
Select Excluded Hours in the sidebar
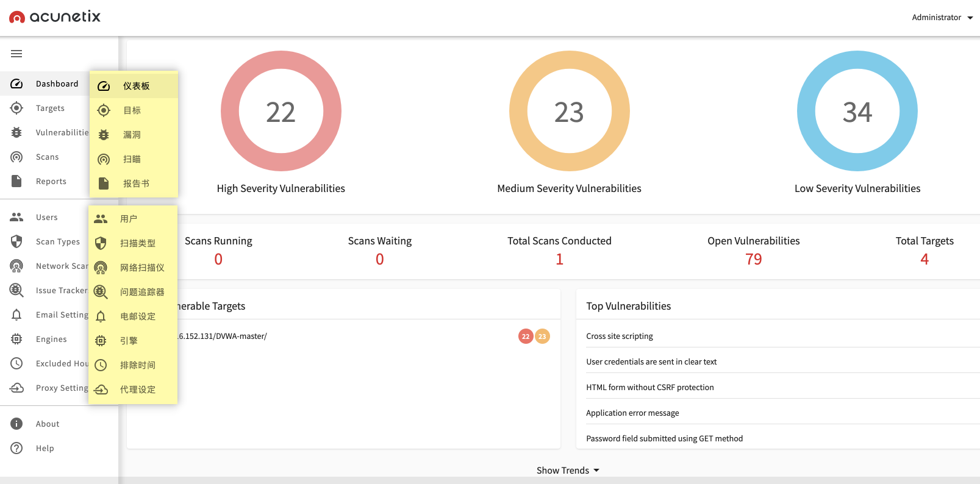[x=61, y=363]
